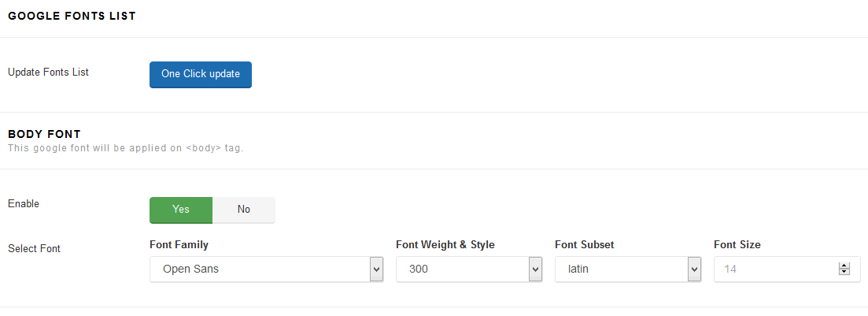Click the Select Font label
The width and height of the screenshot is (868, 316).
point(35,248)
